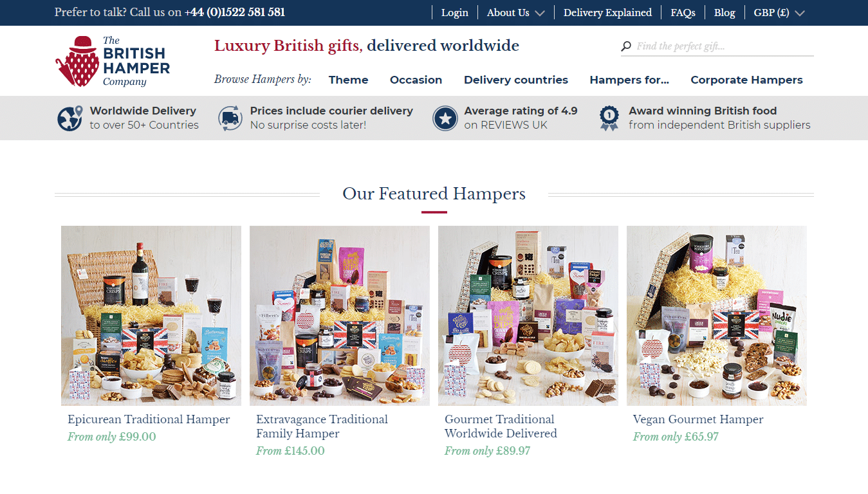Select the Vegan Gourmet Hamper title link
Viewport: 868px width, 494px height.
coord(698,419)
